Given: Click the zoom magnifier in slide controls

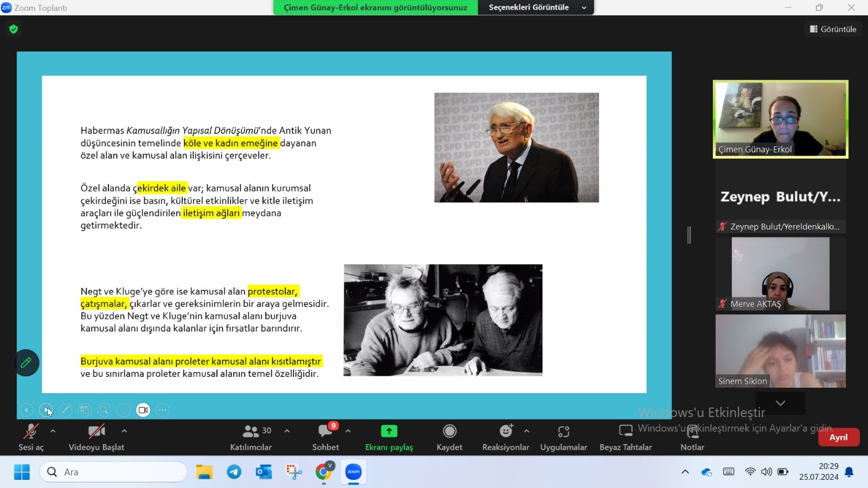Looking at the screenshot, I should tap(104, 410).
